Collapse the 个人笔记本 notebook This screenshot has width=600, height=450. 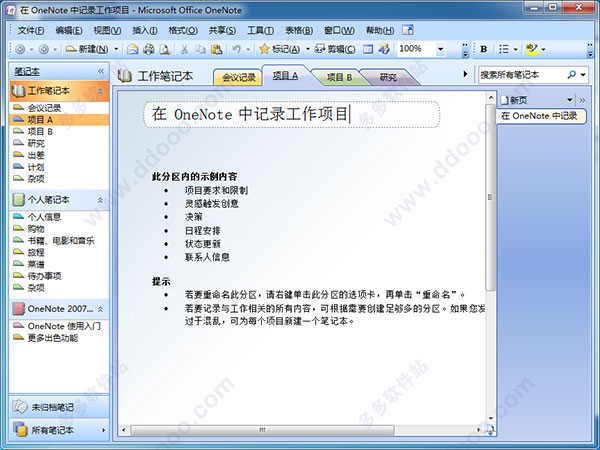point(100,200)
